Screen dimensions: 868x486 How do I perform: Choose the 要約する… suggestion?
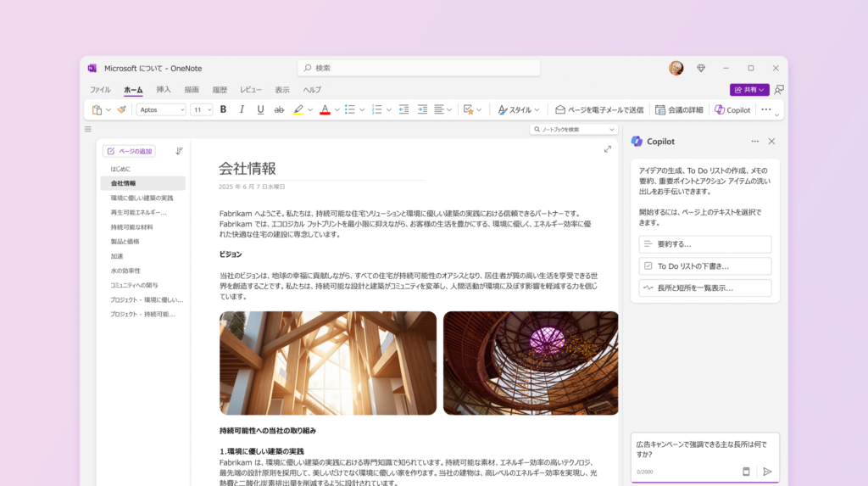click(x=704, y=244)
